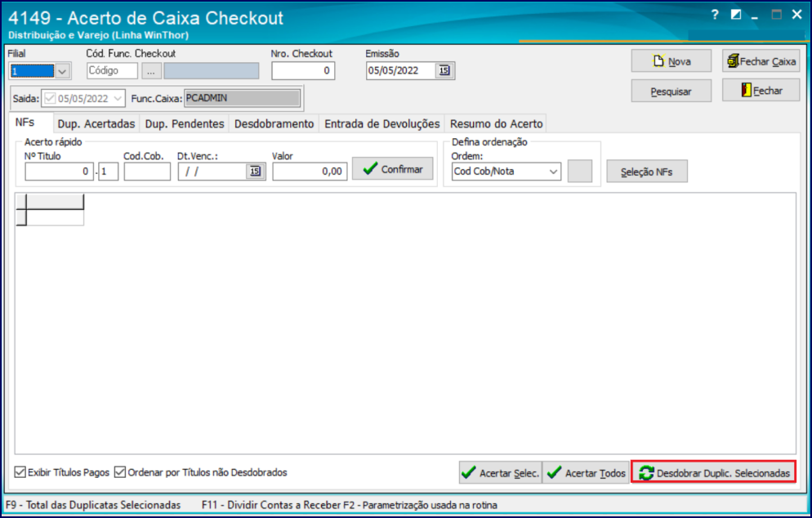Open the Desdobramento tab
The image size is (812, 518).
coord(274,124)
